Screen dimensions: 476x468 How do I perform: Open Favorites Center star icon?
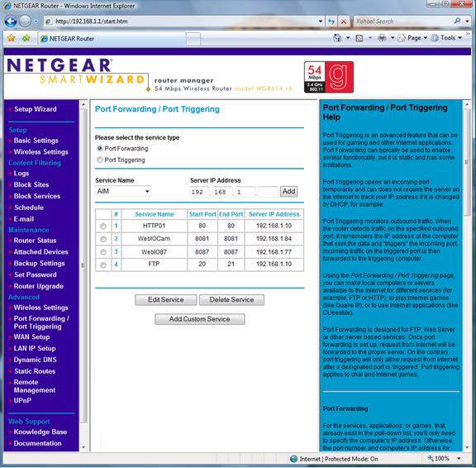12,38
